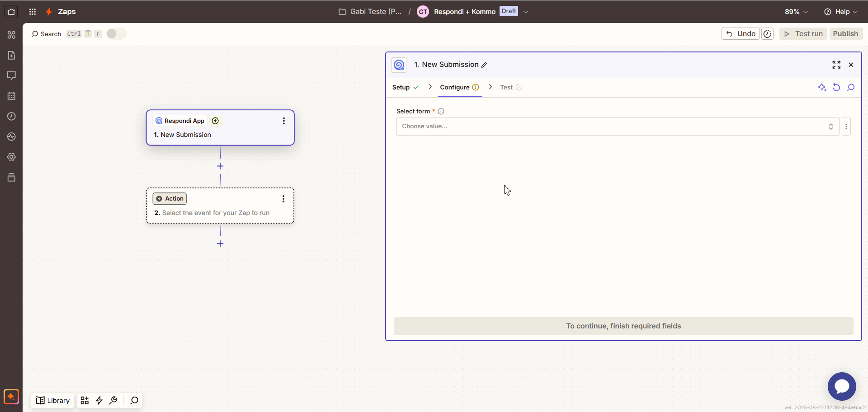The height and width of the screenshot is (412, 868).
Task: Click the search icon in bottom toolbar
Action: pyautogui.click(x=134, y=401)
